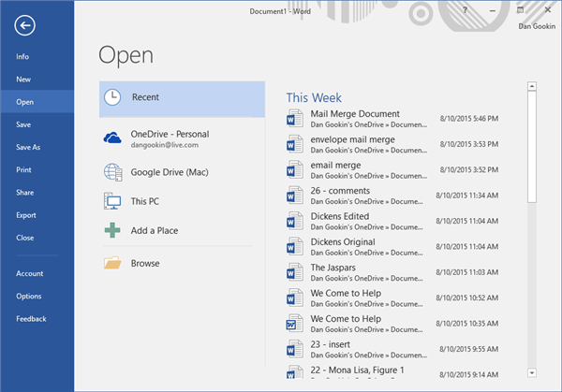Open the Browse folder icon

[x=112, y=264]
